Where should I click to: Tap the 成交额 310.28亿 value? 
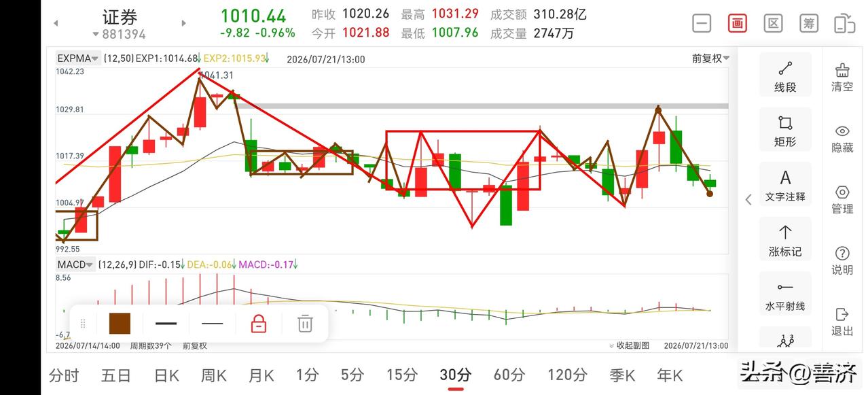pos(539,14)
